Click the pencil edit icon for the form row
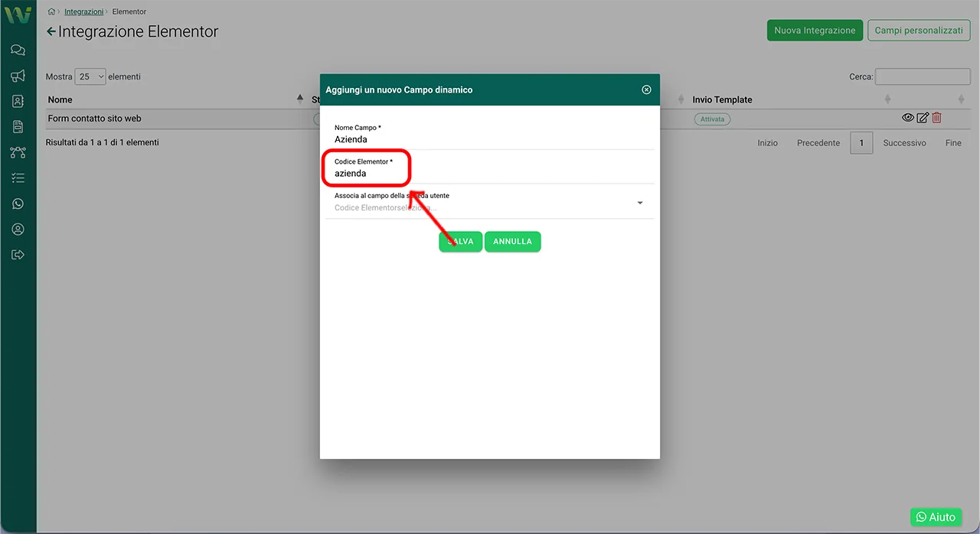Image resolution: width=980 pixels, height=534 pixels. click(x=923, y=118)
